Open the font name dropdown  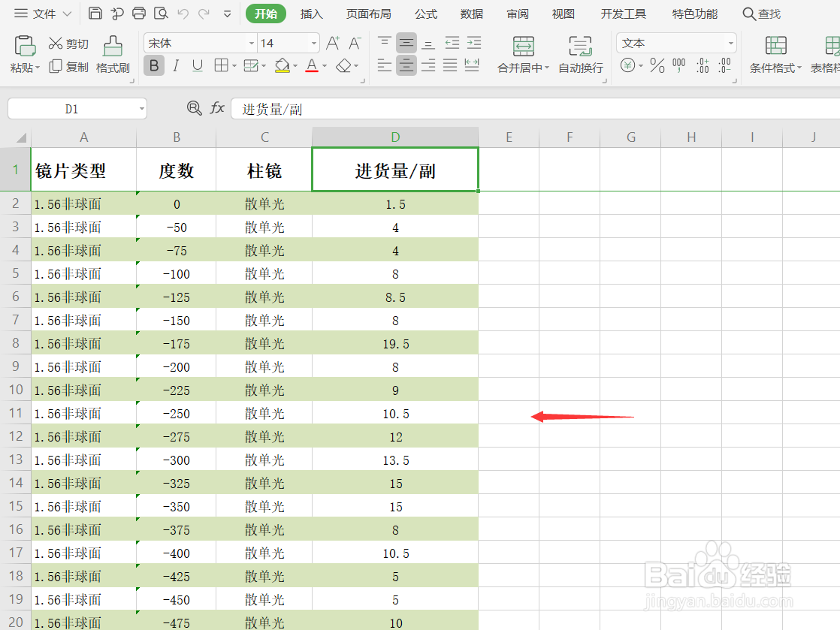point(252,43)
